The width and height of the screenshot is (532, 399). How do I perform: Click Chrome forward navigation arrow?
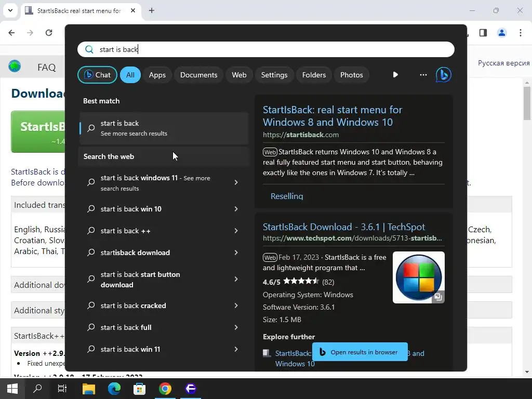coord(30,33)
